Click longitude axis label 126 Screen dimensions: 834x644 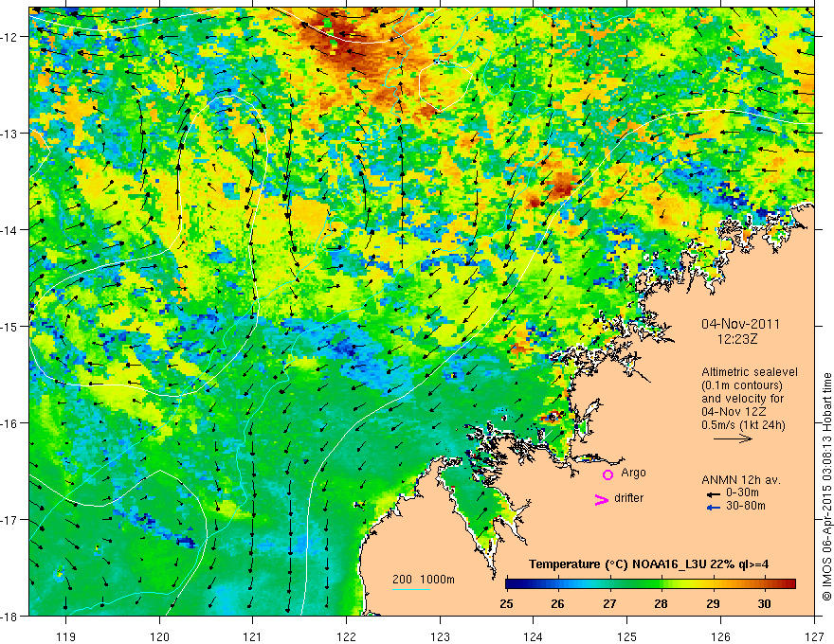pos(720,636)
